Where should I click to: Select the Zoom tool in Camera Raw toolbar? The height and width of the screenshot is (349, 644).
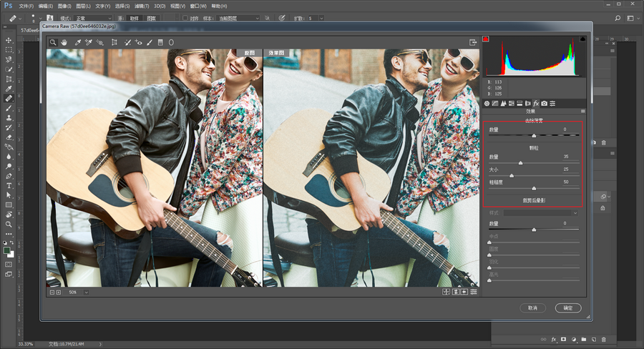53,43
